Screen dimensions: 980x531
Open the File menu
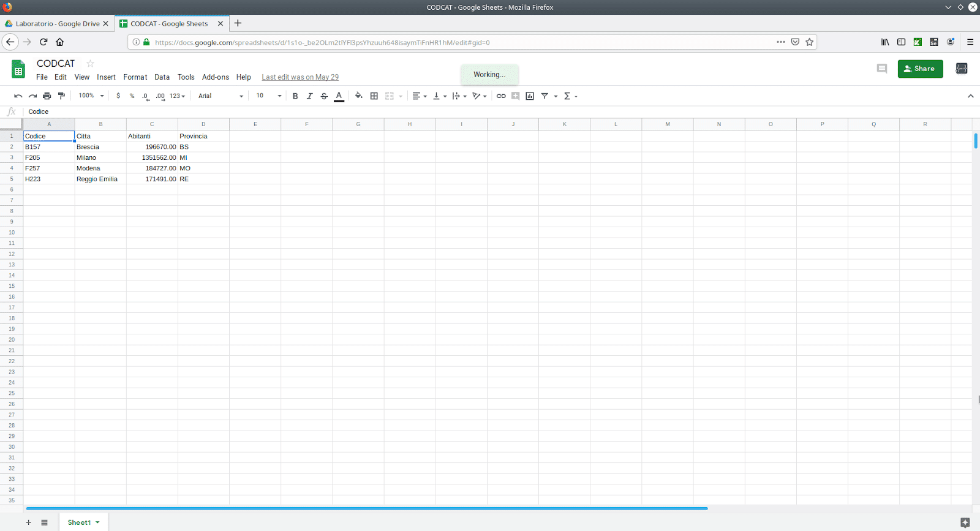click(42, 77)
